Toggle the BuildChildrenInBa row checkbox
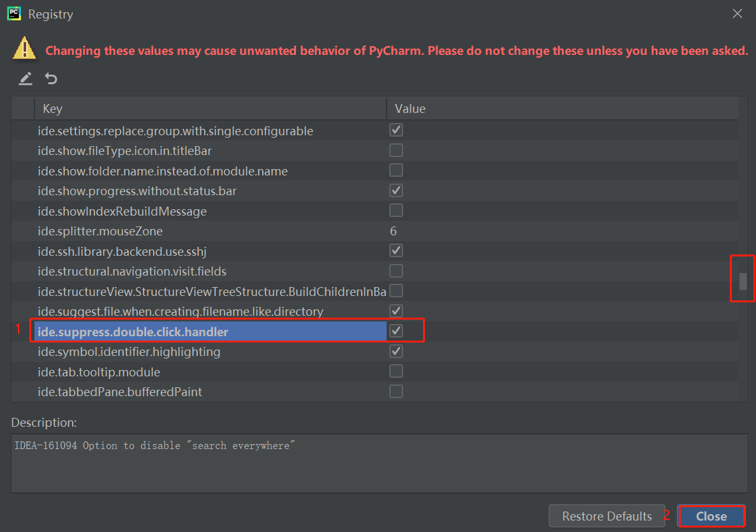This screenshot has width=756, height=532. [x=396, y=291]
